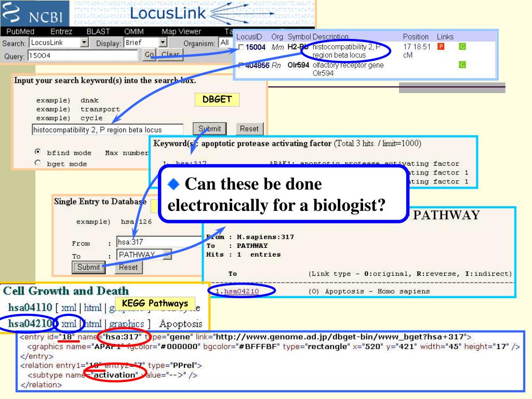Click the H2-Pb gene symbol
This screenshot has width=532, height=399.
(x=298, y=47)
